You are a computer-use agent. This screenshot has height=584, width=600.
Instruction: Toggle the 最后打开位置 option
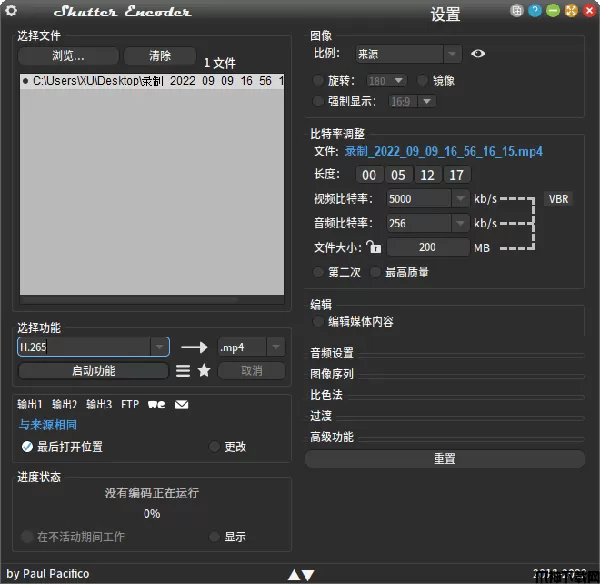[27, 447]
